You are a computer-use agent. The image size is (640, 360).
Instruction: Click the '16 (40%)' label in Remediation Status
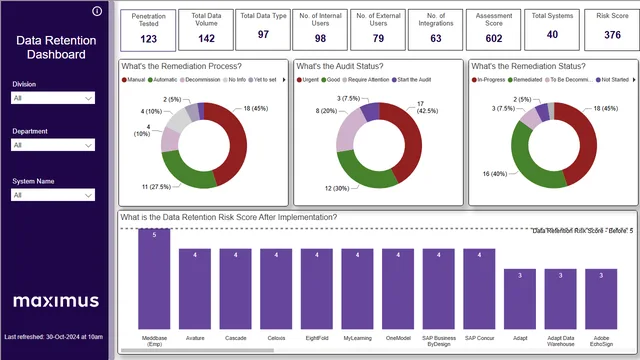(x=495, y=174)
